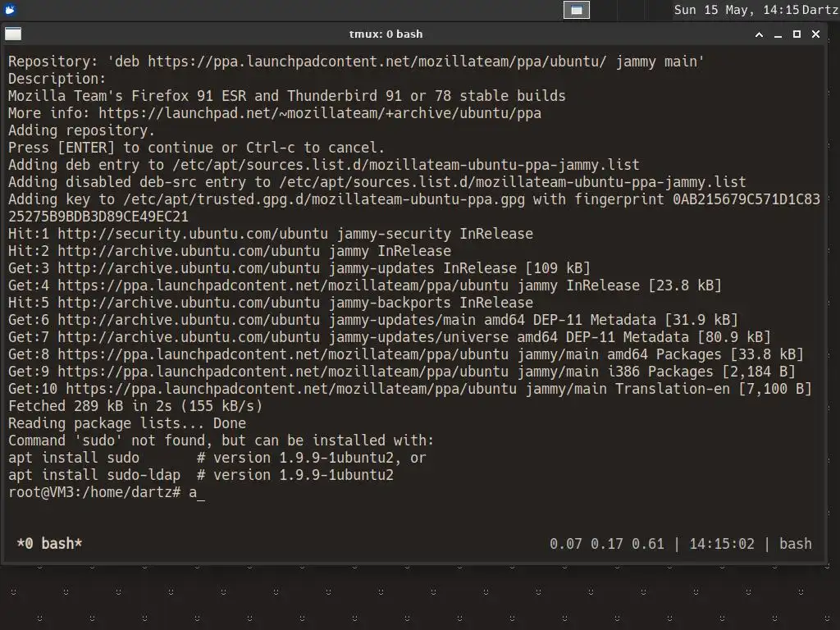Click the window switcher icon in top panel
The width and height of the screenshot is (840, 630).
pyautogui.click(x=577, y=10)
